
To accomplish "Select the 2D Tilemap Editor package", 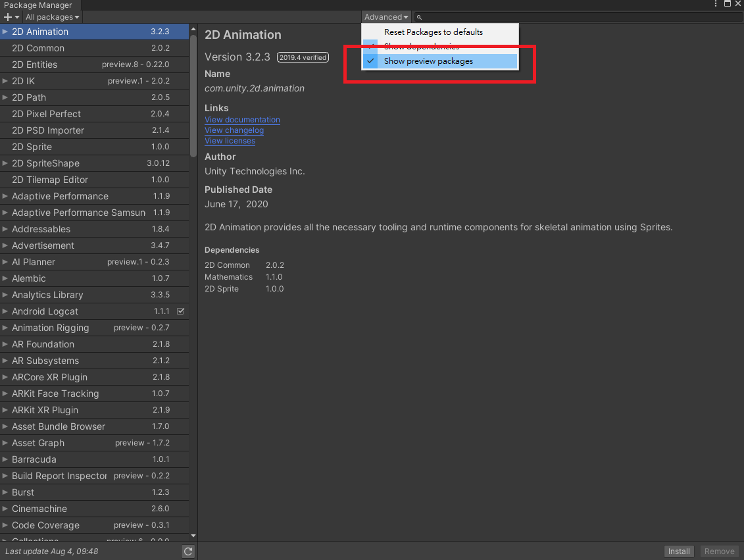I will [95, 180].
